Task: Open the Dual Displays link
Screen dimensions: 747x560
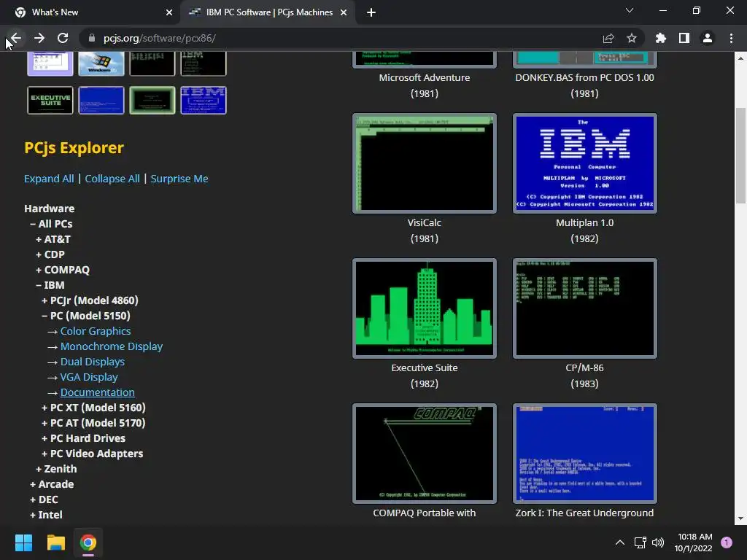Action: pyautogui.click(x=93, y=362)
